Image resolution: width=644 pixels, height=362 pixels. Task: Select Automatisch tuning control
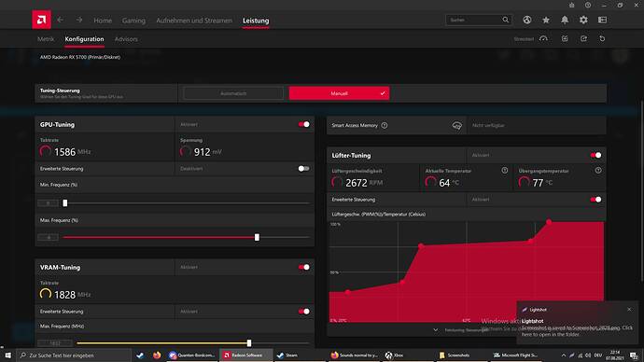point(233,93)
